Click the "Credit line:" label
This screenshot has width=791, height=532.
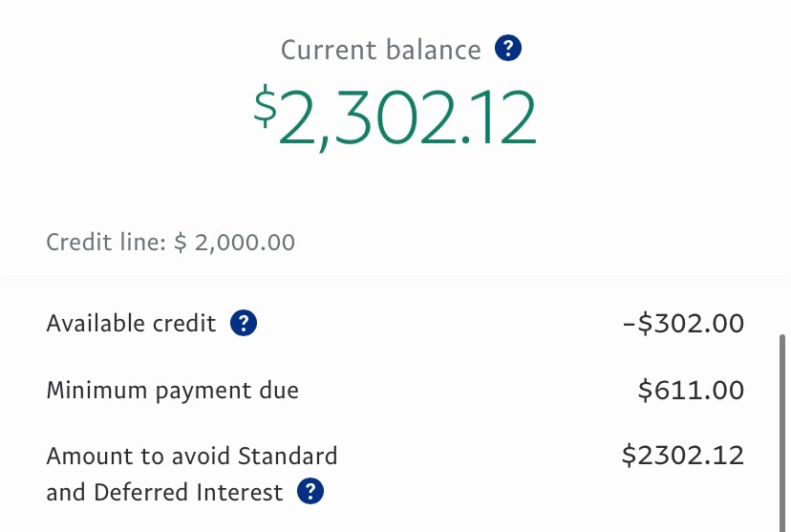106,243
